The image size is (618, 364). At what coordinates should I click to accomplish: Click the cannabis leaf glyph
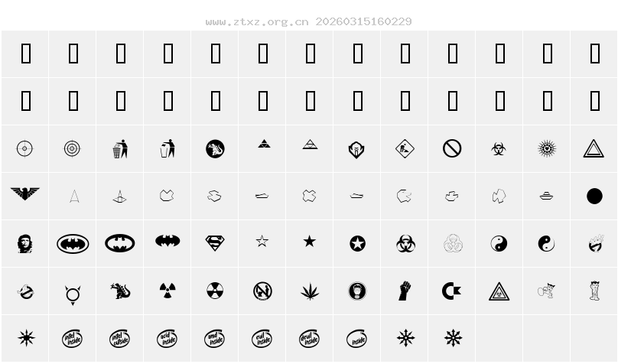310,291
